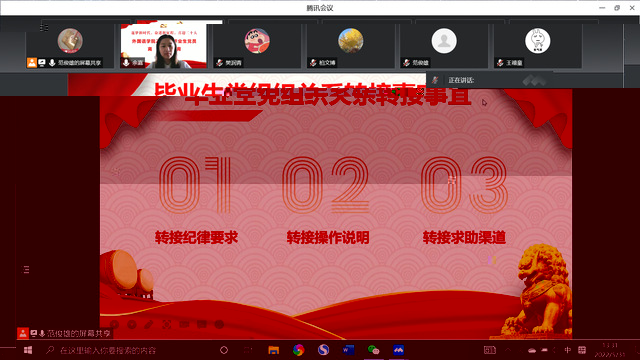Viewport: 640px width, 360px height.
Task: Minimize the 腾讯会议 window
Action: point(602,8)
